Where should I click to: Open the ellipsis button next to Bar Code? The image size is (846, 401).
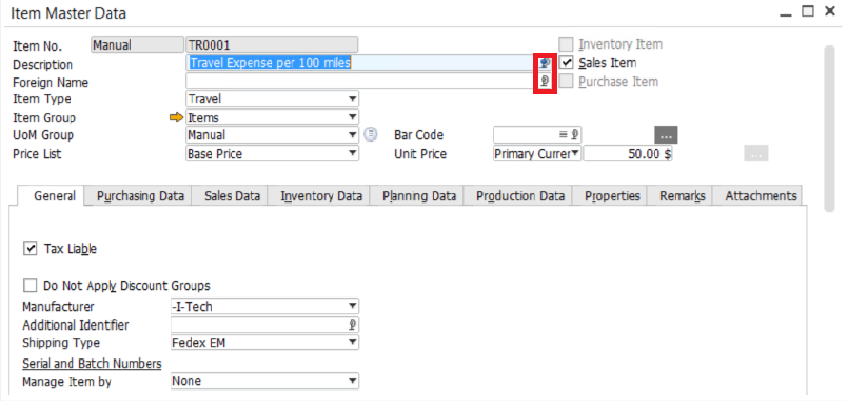[x=667, y=135]
